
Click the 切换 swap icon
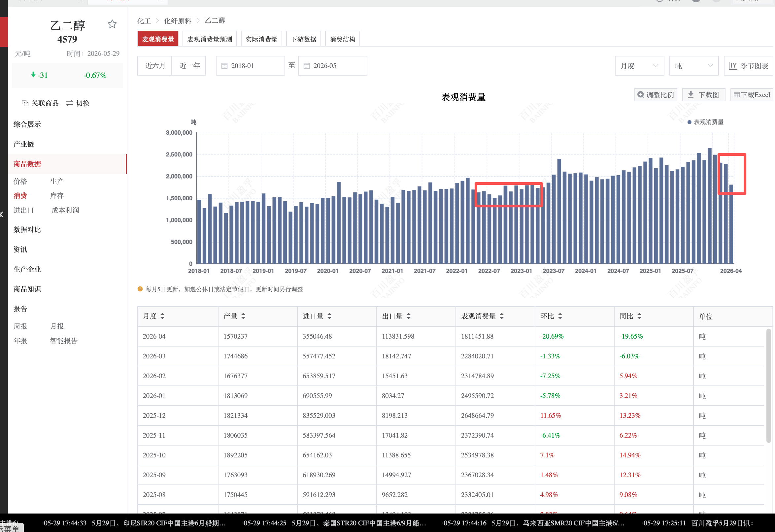[69, 103]
